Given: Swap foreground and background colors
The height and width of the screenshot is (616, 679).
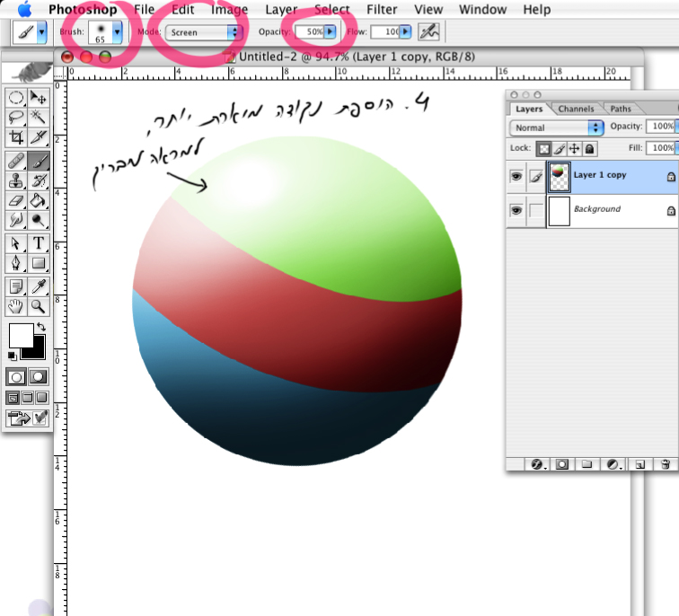Looking at the screenshot, I should 41,326.
